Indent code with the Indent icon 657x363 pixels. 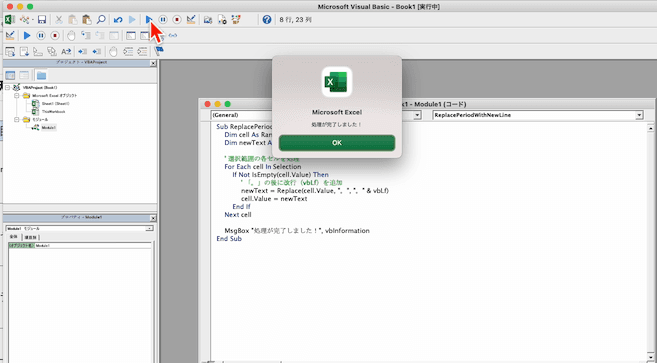click(x=83, y=52)
